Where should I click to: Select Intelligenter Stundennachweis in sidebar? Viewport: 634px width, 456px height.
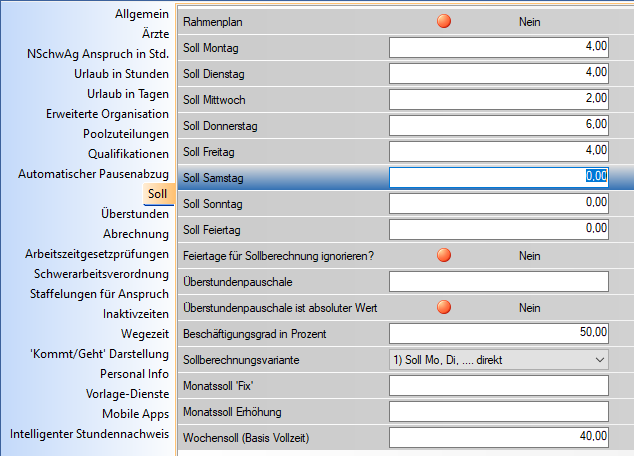point(89,434)
